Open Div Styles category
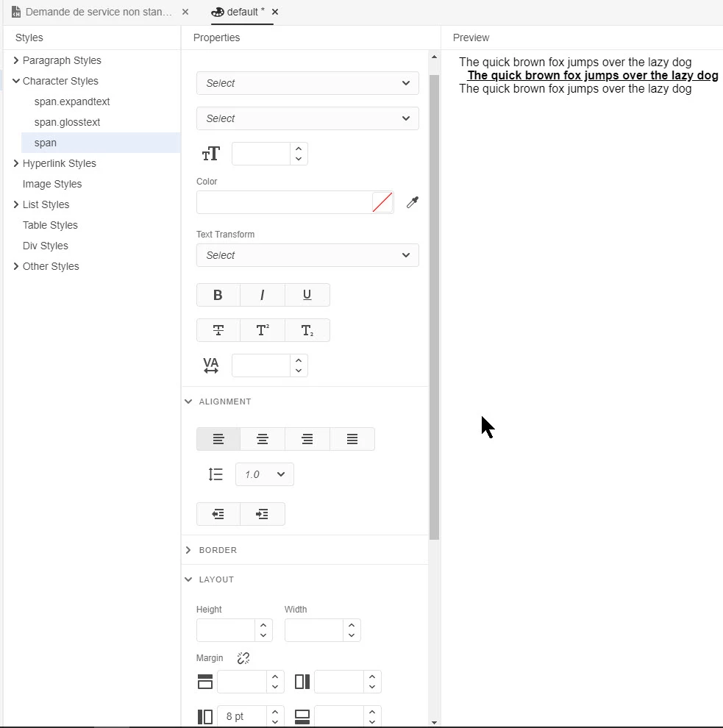The height and width of the screenshot is (728, 723). (46, 246)
